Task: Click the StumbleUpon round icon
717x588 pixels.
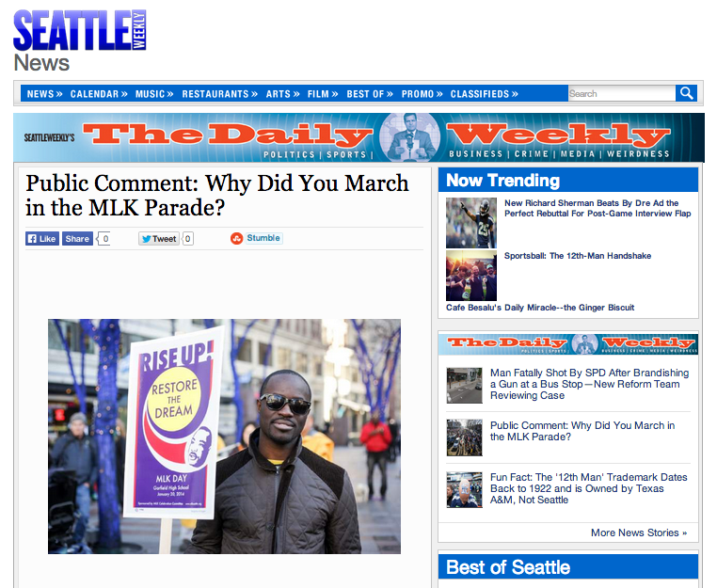Action: [x=236, y=238]
